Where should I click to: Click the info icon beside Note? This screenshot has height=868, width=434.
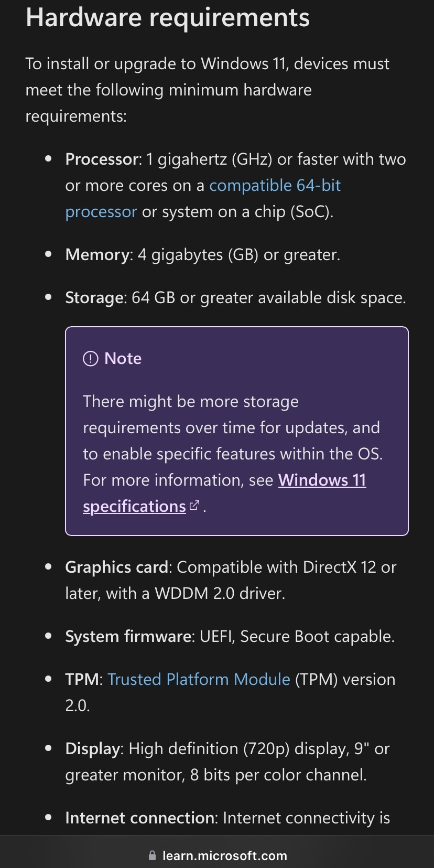(91, 359)
